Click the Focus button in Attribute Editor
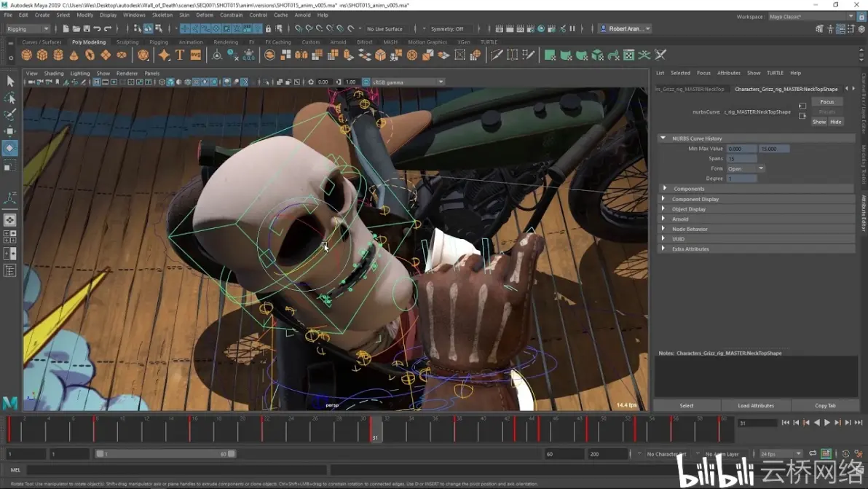This screenshot has height=489, width=868. coord(827,102)
